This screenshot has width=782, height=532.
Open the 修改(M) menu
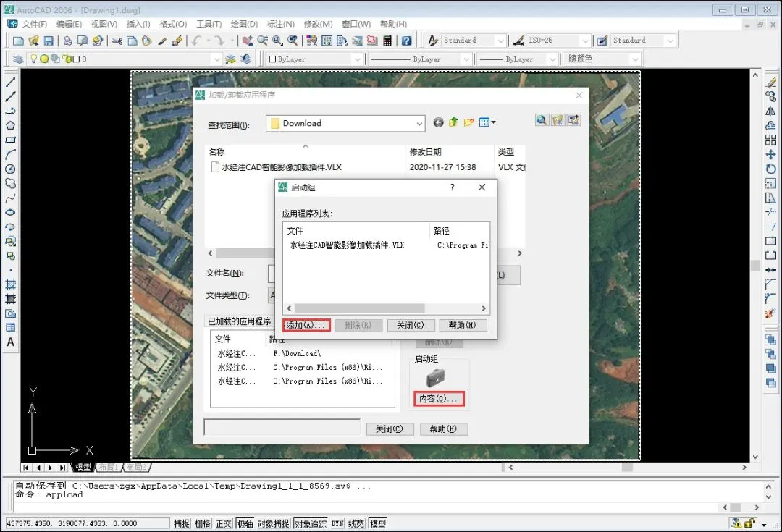coord(318,24)
